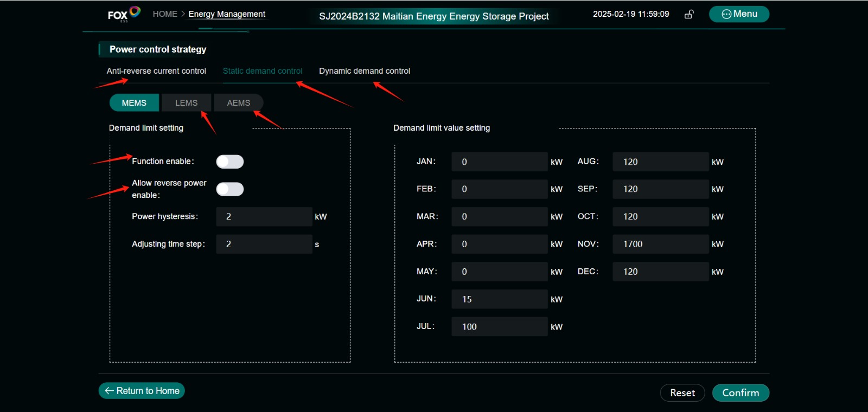Edit the Adjusting time step field
The width and height of the screenshot is (868, 412).
pyautogui.click(x=264, y=244)
